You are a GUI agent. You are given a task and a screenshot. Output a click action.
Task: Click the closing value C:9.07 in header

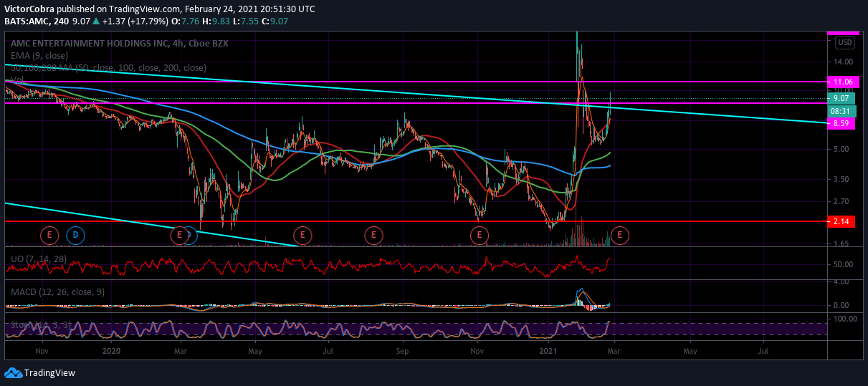[275, 21]
